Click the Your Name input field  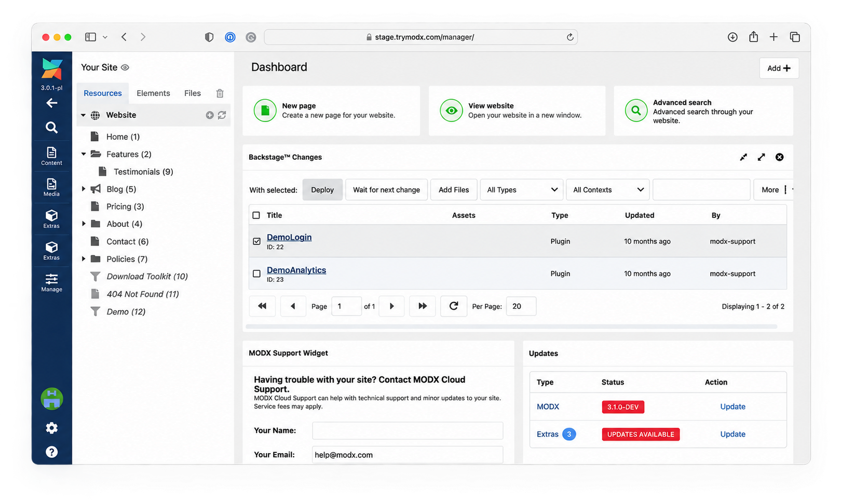coord(408,431)
